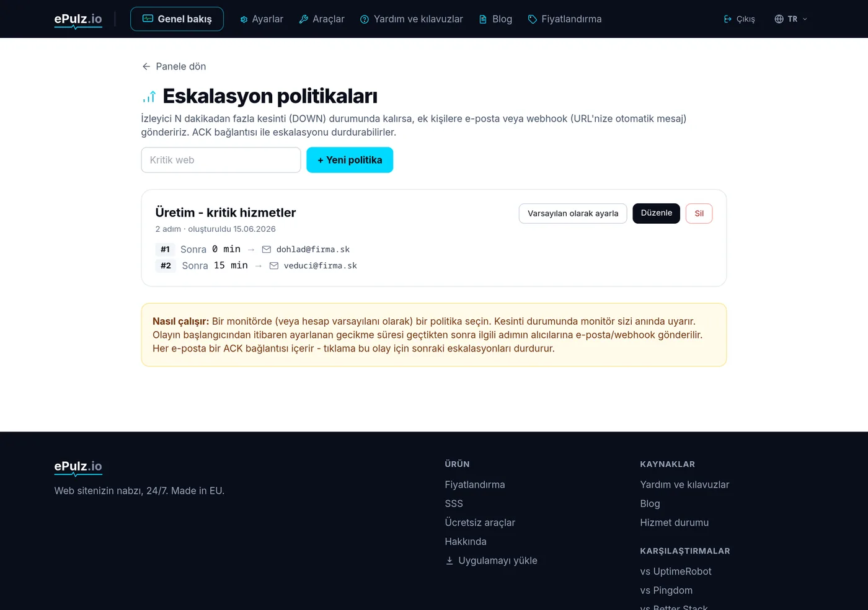The width and height of the screenshot is (868, 610).
Task: Go back via Panele dön link
Action: (x=174, y=66)
